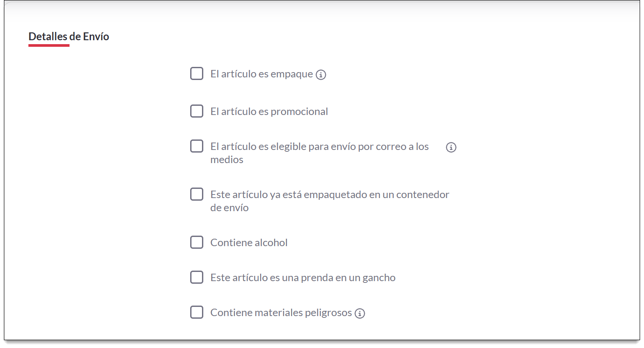644x348 pixels.
Task: Click the red underline beneath "Detalles de Envío"
Action: 49,45
